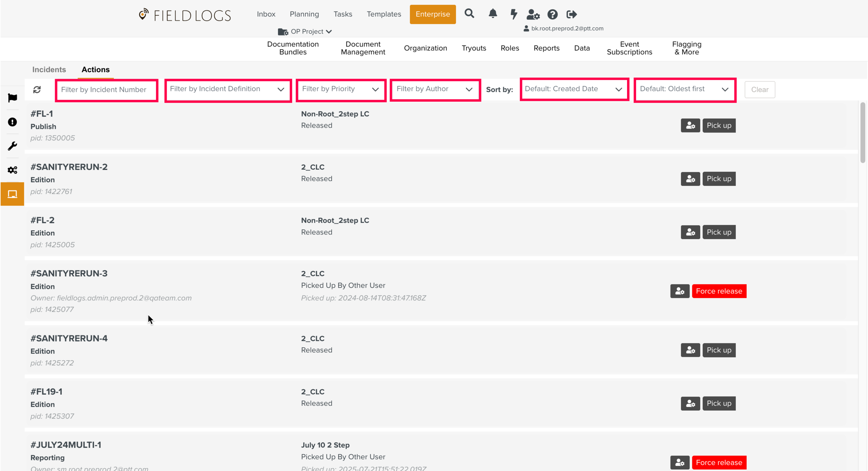This screenshot has height=471, width=868.
Task: Open notifications bell icon
Action: 492,14
